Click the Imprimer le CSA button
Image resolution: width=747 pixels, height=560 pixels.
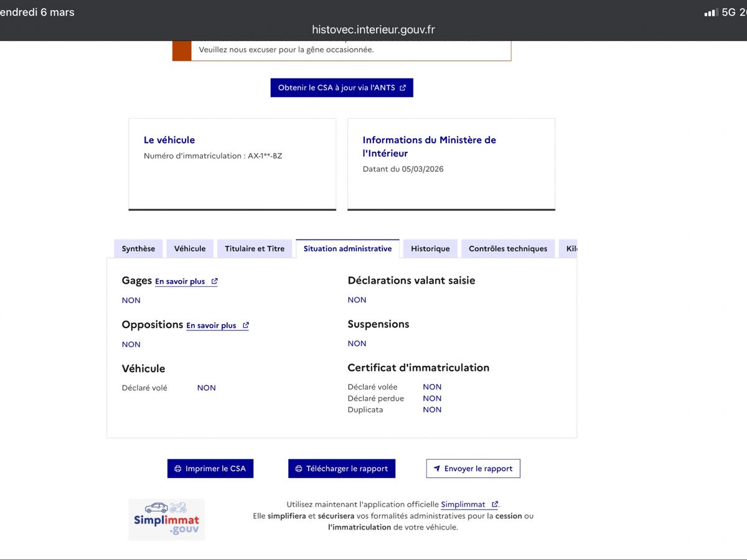(210, 469)
